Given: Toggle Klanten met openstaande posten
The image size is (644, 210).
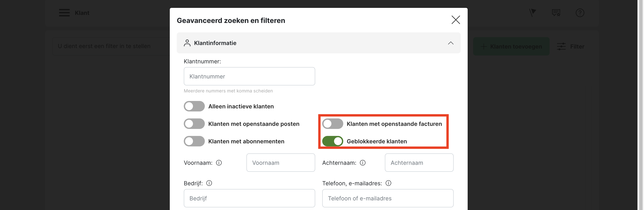Looking at the screenshot, I should coord(194,124).
